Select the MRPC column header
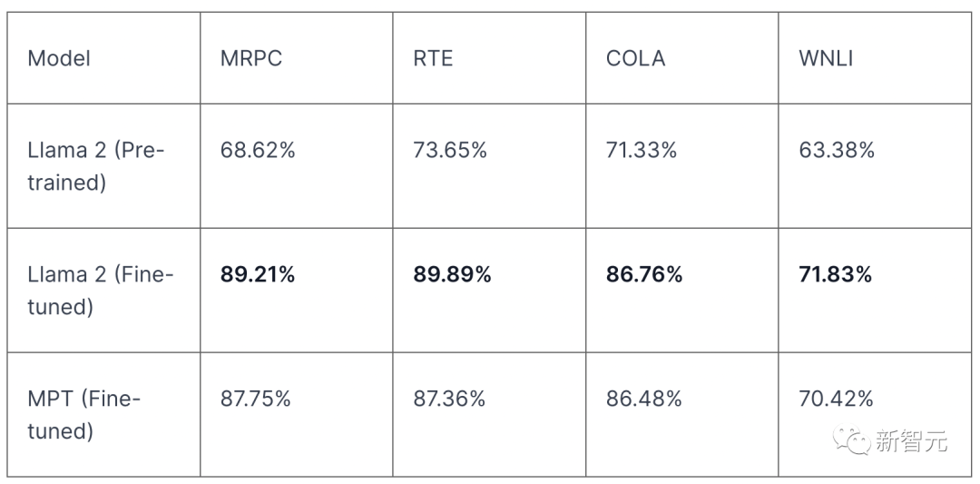This screenshot has width=980, height=484. click(x=251, y=58)
